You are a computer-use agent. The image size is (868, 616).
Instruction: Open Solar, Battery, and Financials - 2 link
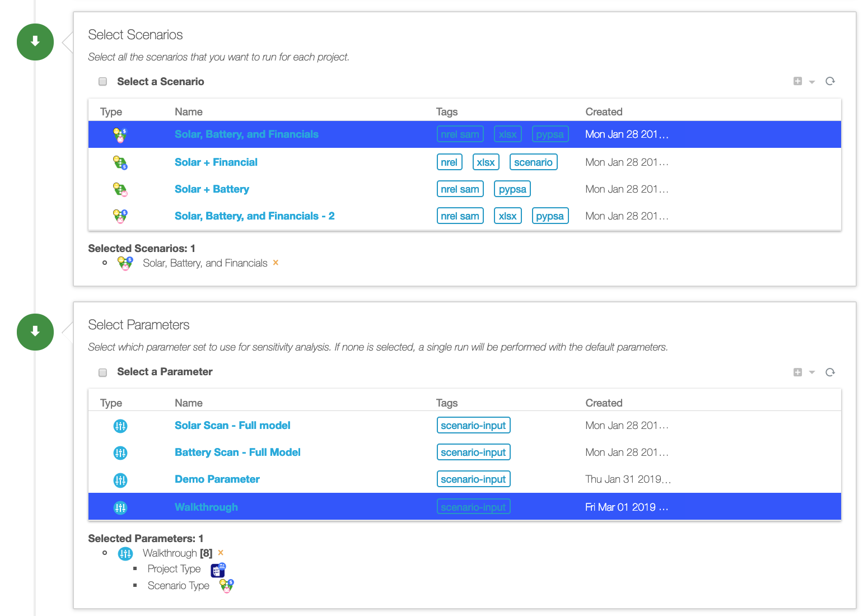tap(255, 216)
